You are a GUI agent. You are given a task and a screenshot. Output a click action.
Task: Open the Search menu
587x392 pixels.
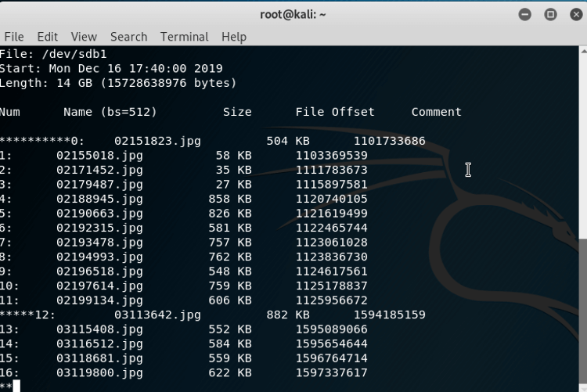pos(128,37)
